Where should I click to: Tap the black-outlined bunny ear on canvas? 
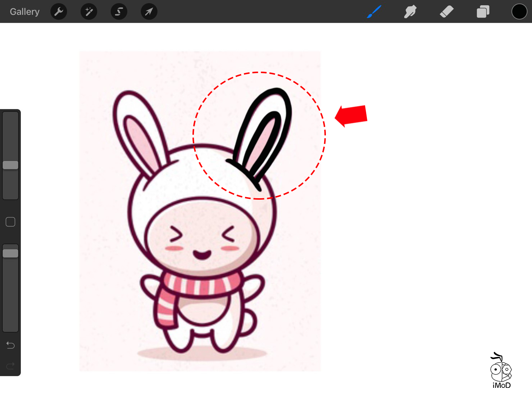click(264, 133)
